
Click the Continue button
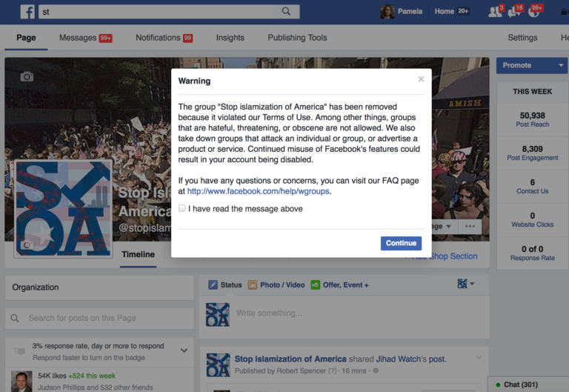point(401,243)
